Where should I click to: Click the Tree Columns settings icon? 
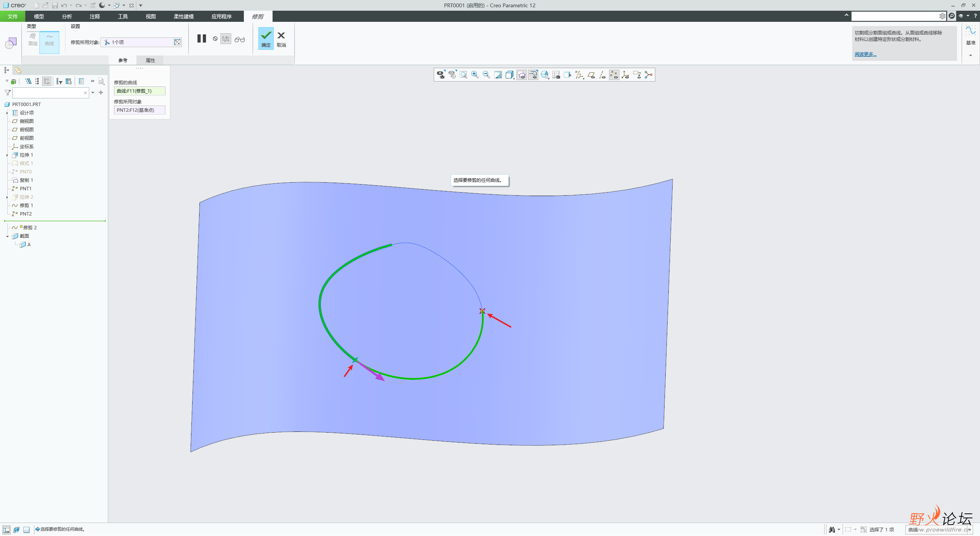[x=69, y=81]
